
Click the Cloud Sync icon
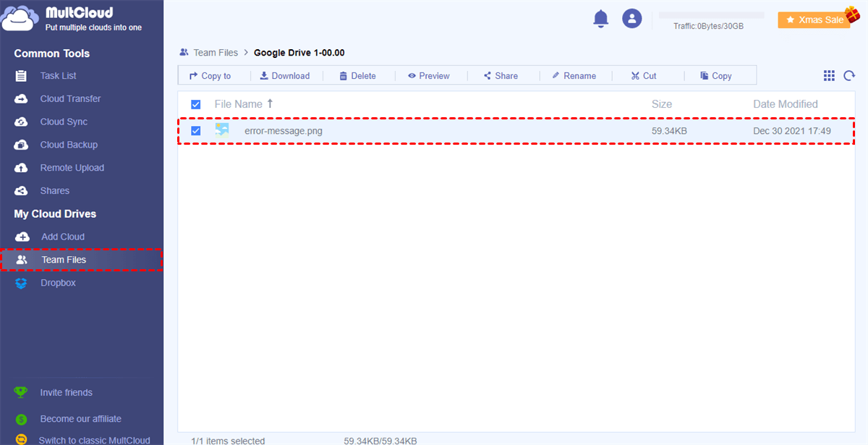(x=21, y=122)
